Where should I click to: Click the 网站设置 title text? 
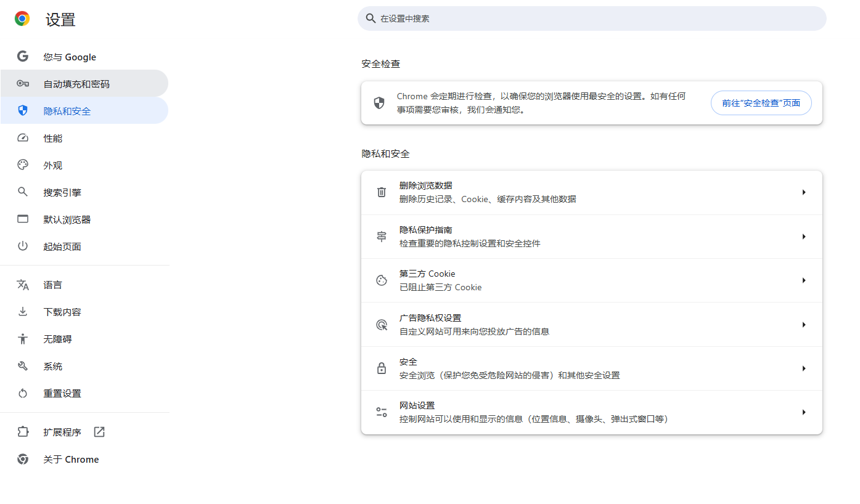pyautogui.click(x=417, y=405)
